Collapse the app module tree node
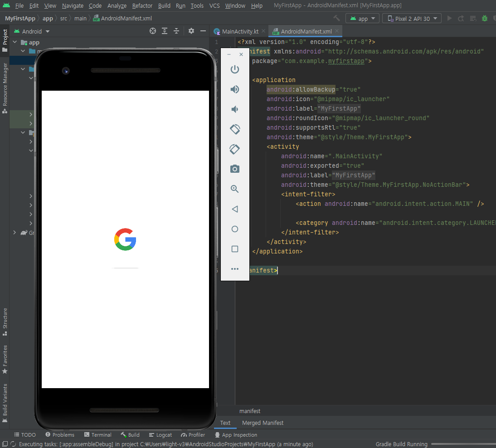The width and height of the screenshot is (496, 448). click(15, 42)
